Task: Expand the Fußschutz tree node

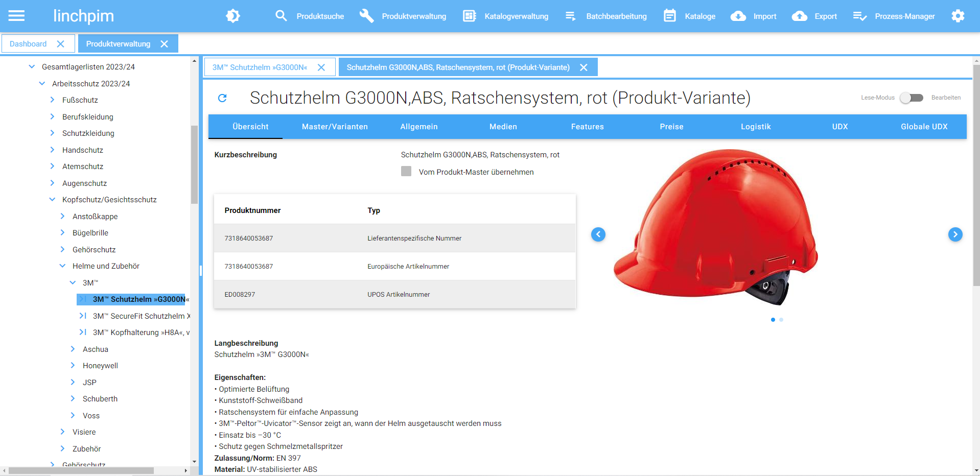Action: click(52, 100)
